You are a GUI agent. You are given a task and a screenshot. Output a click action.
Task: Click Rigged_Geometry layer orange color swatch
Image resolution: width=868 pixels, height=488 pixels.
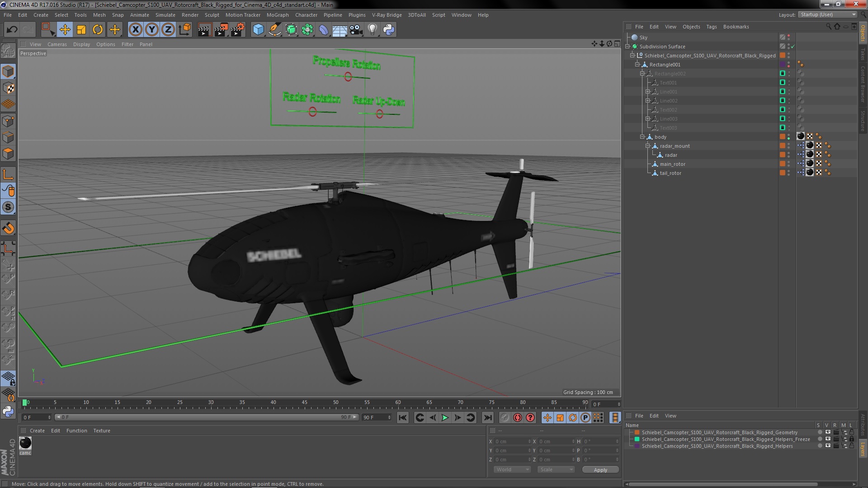[x=637, y=432]
